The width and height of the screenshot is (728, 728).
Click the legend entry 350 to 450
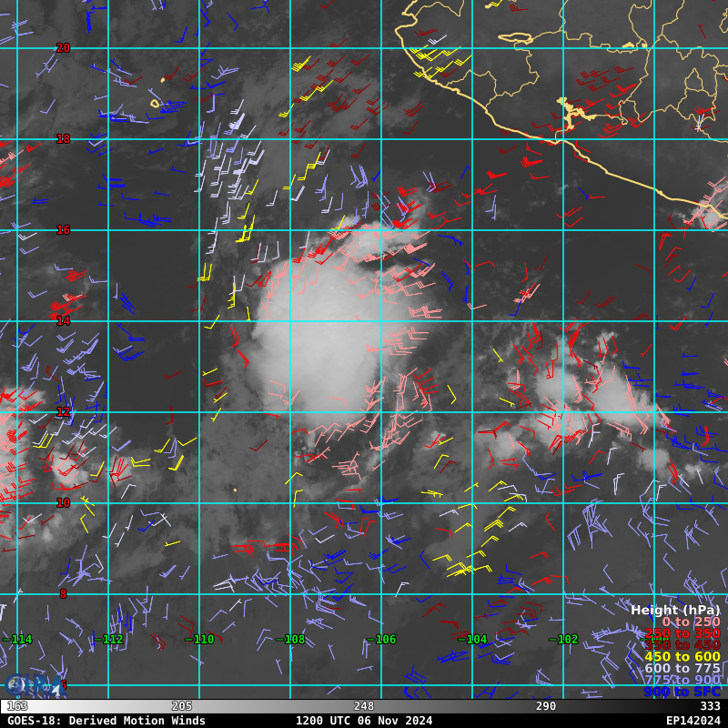682,645
